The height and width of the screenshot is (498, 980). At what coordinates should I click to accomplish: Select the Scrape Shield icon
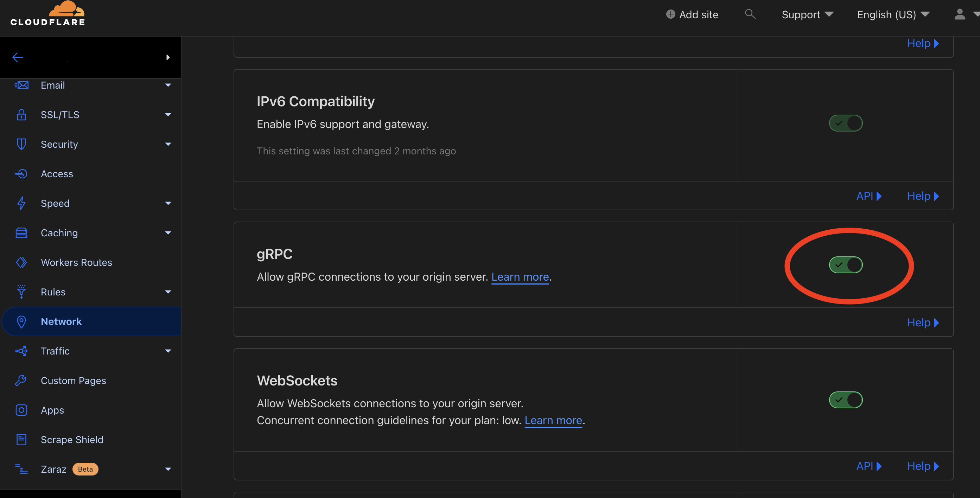tap(21, 439)
